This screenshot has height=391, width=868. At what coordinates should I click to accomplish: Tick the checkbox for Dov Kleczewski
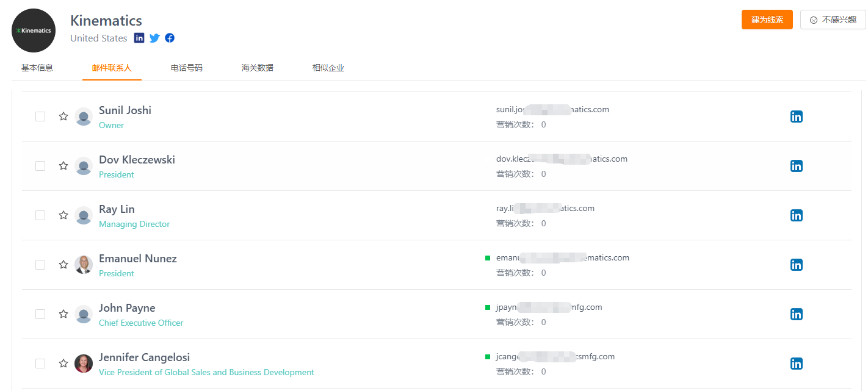40,166
